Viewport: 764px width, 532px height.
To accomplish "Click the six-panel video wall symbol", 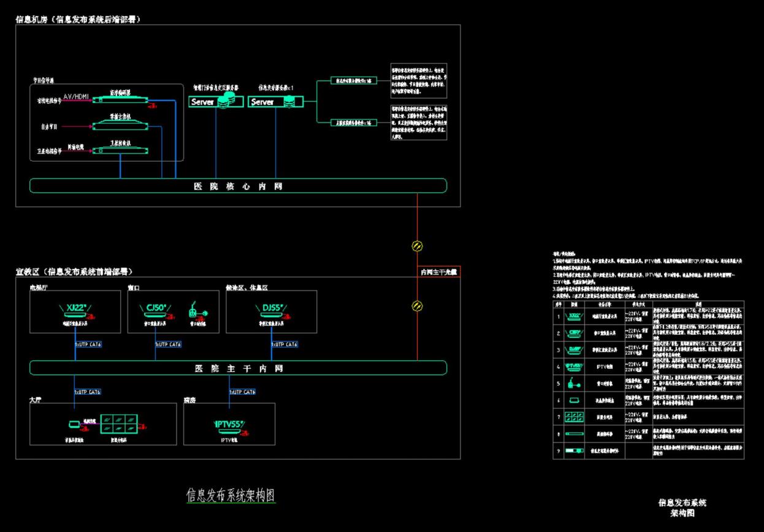I will pos(119,424).
